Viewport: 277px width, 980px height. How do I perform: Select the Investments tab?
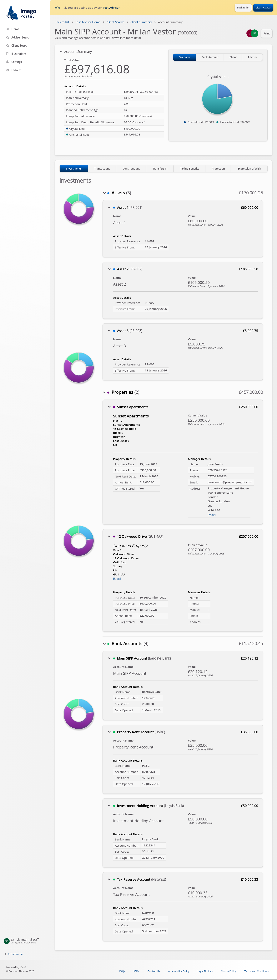74,169
